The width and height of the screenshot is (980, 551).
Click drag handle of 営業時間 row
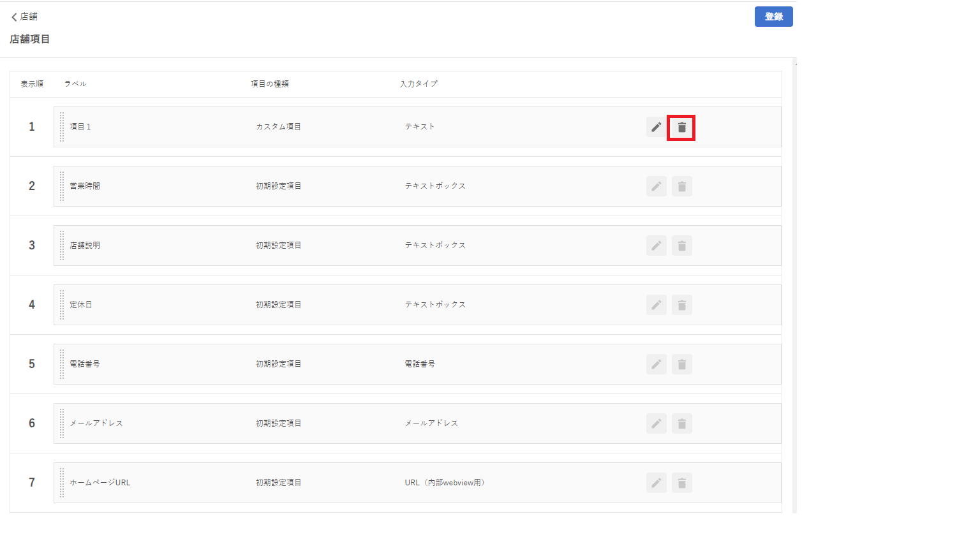(62, 186)
